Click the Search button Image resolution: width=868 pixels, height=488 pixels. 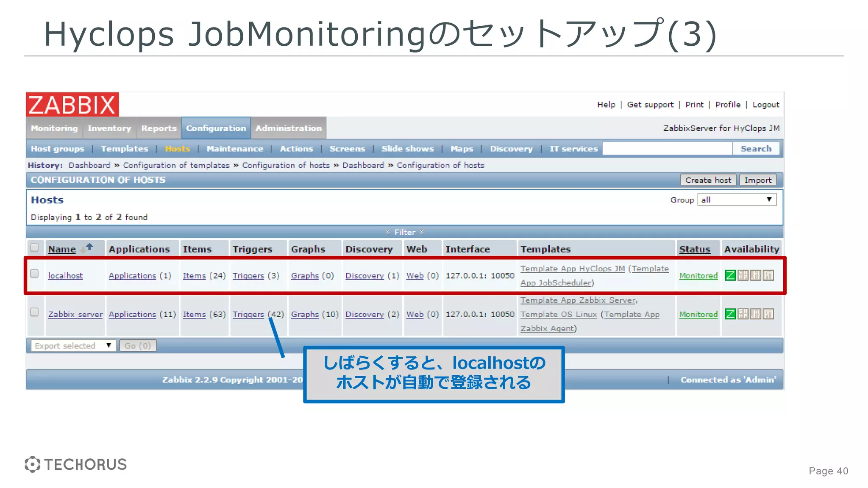tap(756, 149)
